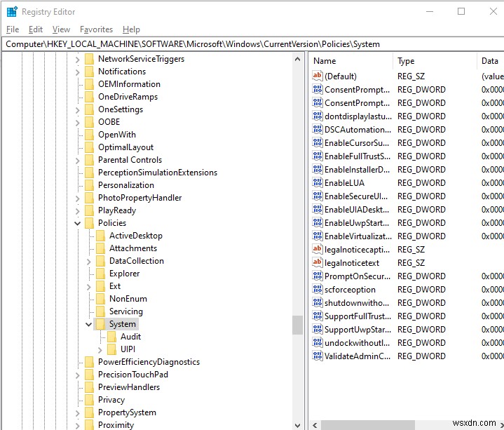Click the string icon beside (Default) value
Viewport: 504px width, 430px height.
(x=318, y=76)
